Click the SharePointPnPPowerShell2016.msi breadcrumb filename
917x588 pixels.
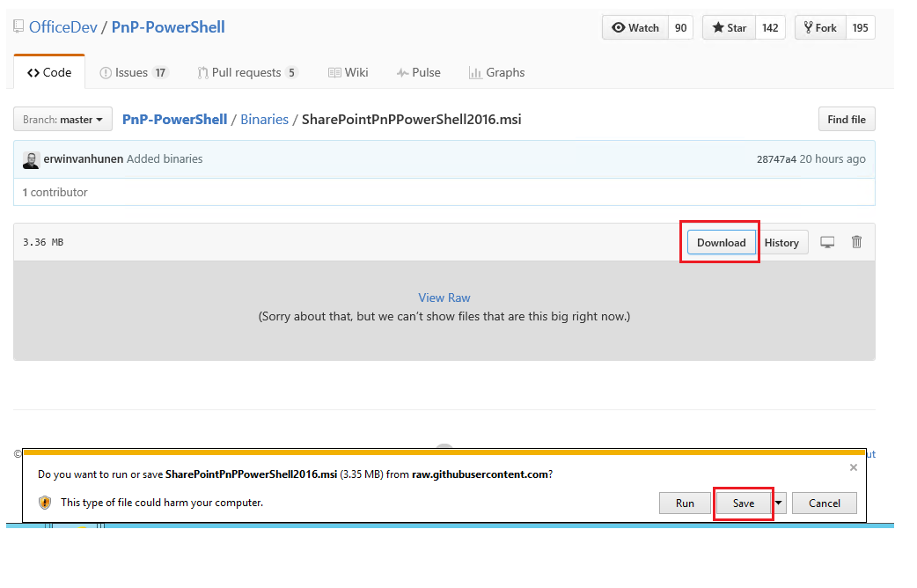click(411, 120)
